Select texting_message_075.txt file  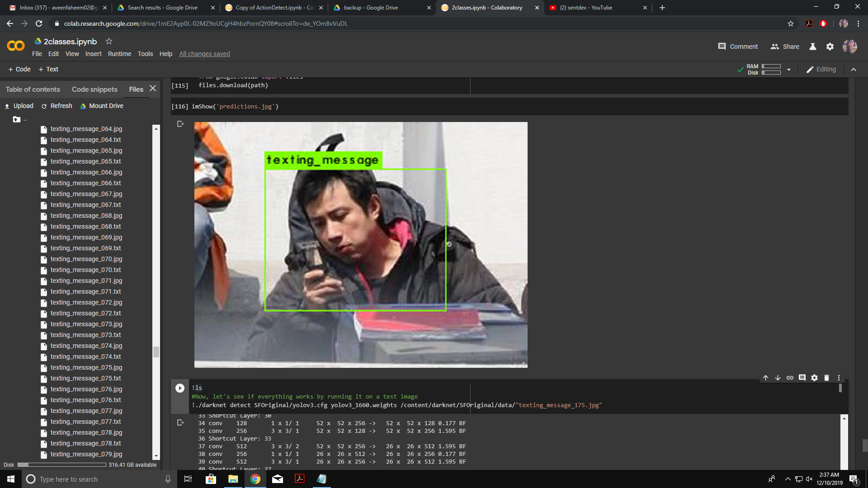point(85,378)
